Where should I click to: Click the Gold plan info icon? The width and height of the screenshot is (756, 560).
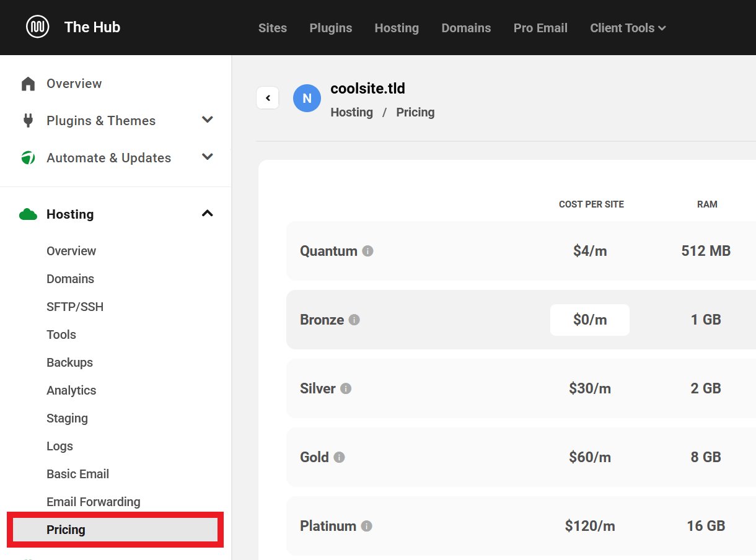tap(339, 457)
